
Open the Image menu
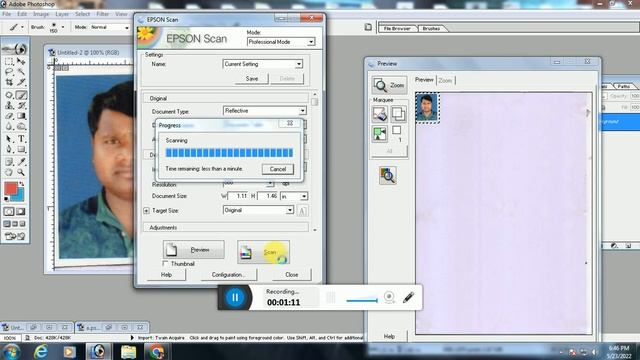(x=41, y=14)
